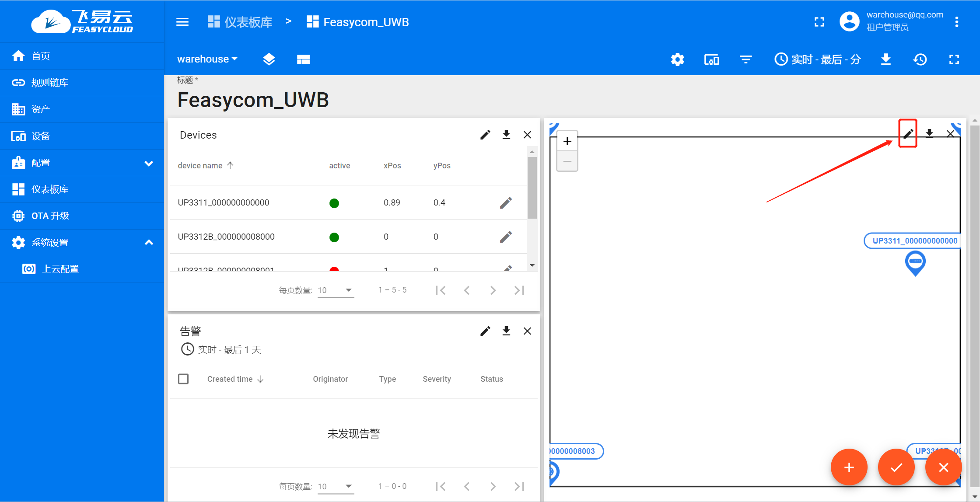This screenshot has width=980, height=502.
Task: Open Devices page size dropdown
Action: tap(335, 290)
